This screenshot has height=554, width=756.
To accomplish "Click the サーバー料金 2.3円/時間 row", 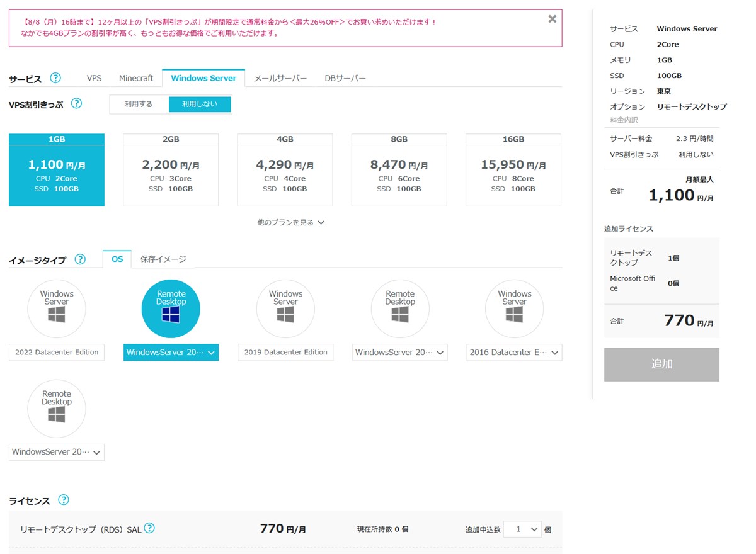I will click(661, 138).
